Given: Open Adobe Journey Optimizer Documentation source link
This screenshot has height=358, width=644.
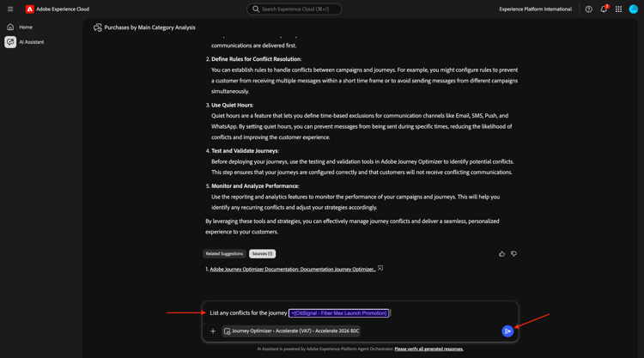Looking at the screenshot, I should click(293, 270).
